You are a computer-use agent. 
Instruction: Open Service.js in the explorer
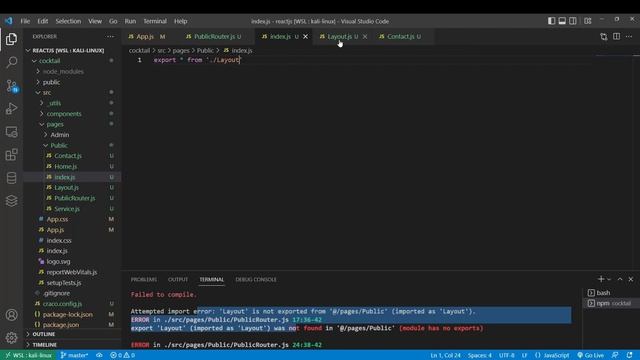67,209
